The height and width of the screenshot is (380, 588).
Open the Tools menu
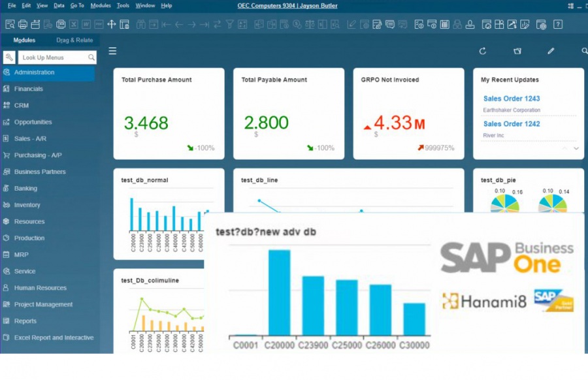click(x=123, y=6)
